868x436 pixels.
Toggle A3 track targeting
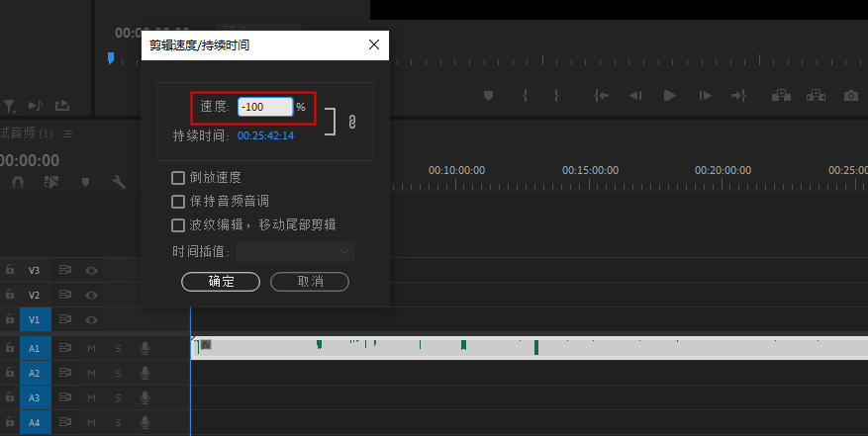[x=36, y=397]
